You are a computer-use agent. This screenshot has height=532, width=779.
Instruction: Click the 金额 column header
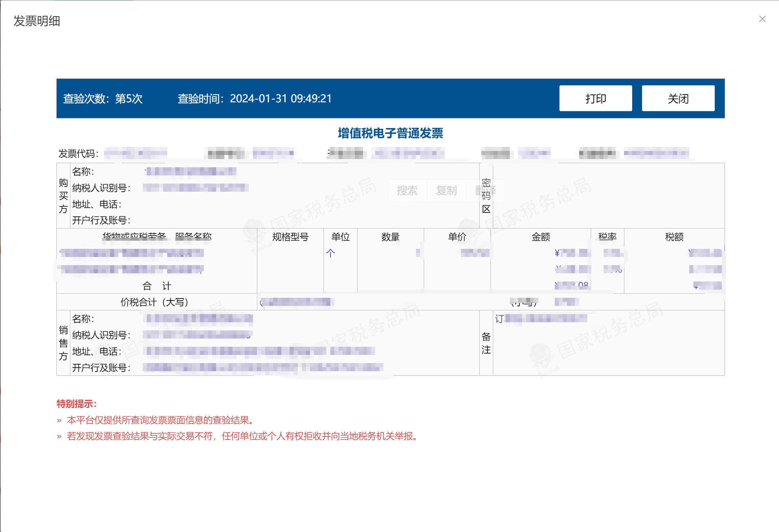tap(541, 237)
